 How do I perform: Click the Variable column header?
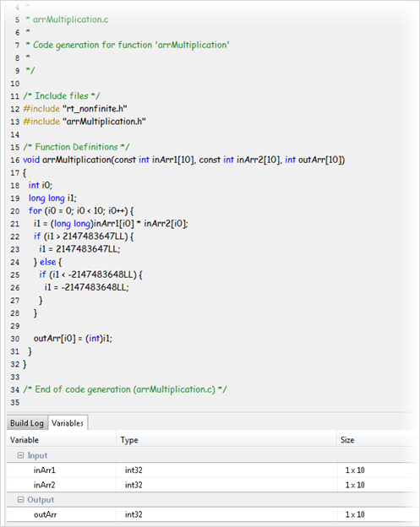click(x=62, y=440)
